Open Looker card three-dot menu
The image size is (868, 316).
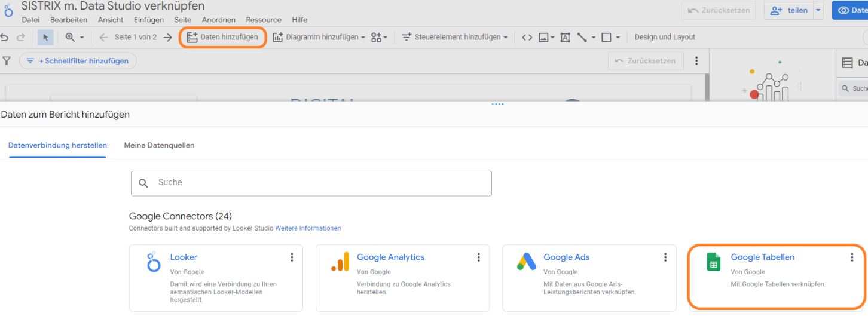pos(292,257)
